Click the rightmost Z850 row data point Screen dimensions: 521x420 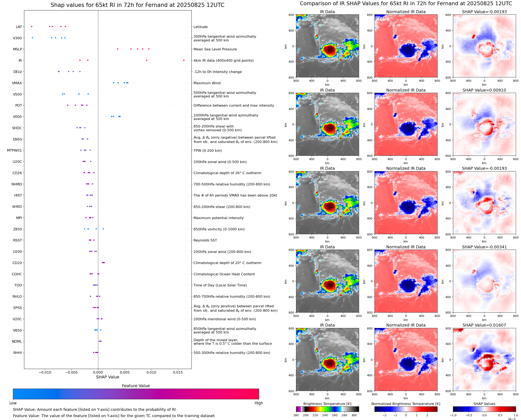[x=103, y=229]
